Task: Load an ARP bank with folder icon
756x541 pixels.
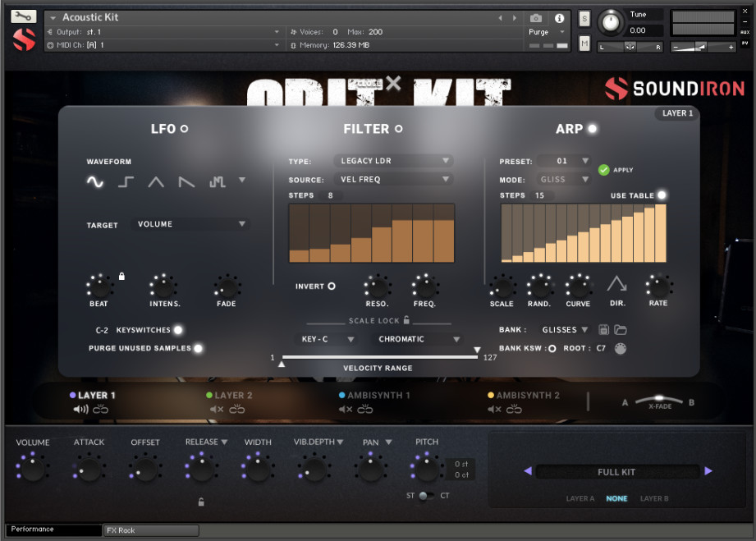Action: tap(621, 330)
